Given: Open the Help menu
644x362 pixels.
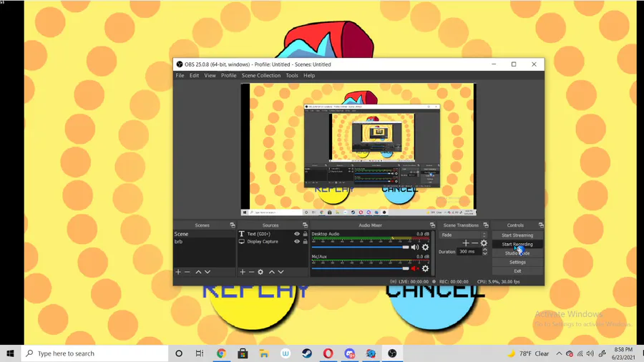Looking at the screenshot, I should [x=309, y=76].
